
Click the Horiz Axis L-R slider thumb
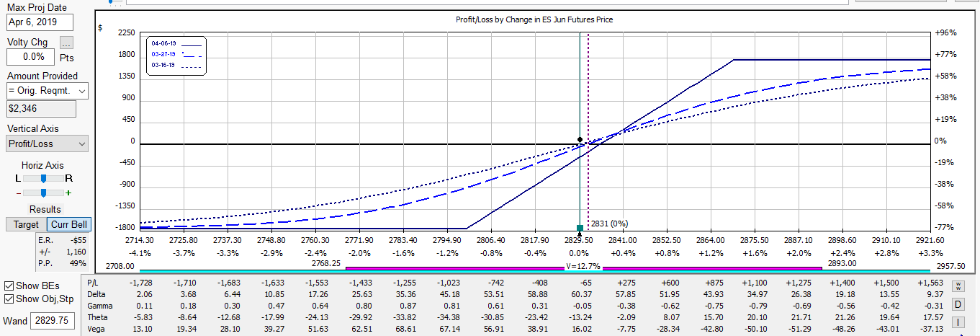[43, 178]
